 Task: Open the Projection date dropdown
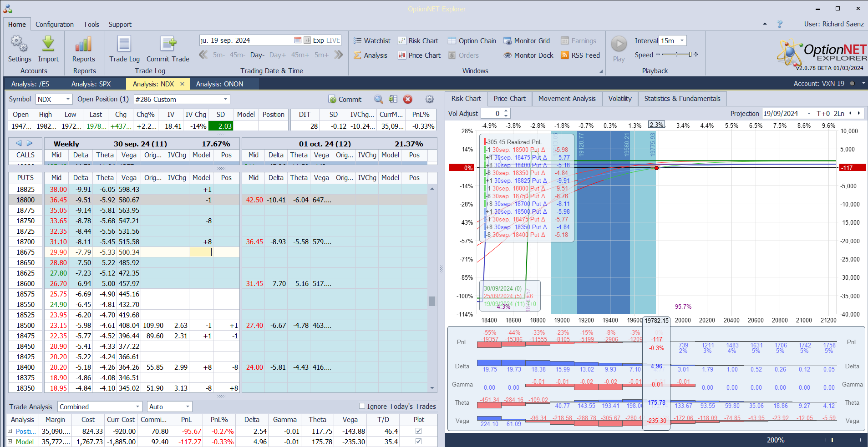point(809,114)
